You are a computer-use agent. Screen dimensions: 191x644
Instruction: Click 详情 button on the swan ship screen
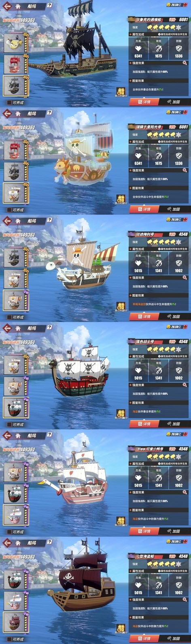point(144,531)
